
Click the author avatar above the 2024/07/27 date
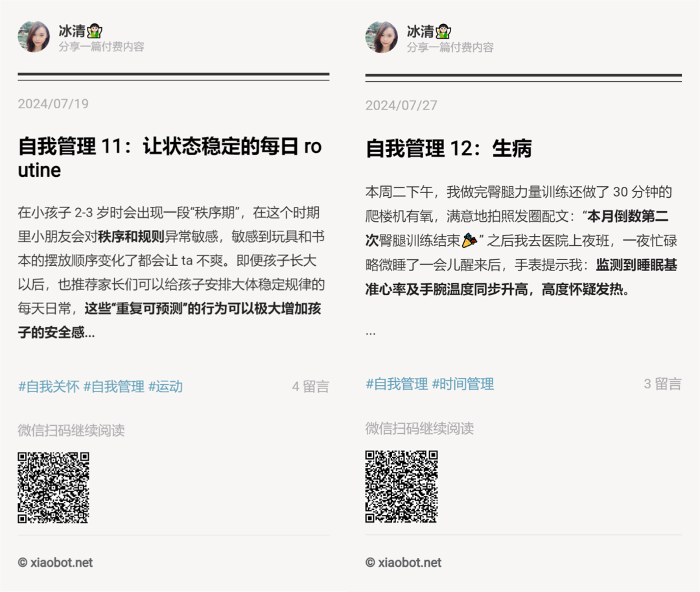pyautogui.click(x=381, y=38)
